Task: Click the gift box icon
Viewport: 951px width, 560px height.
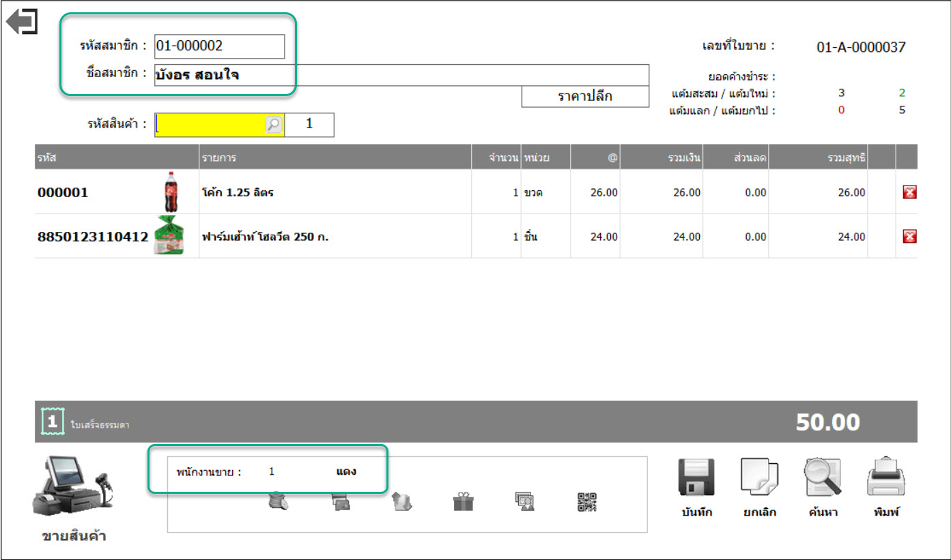Action: click(463, 503)
